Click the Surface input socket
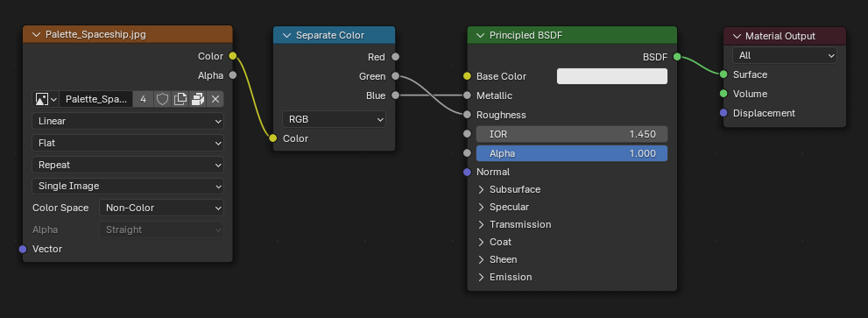The image size is (868, 318). tap(723, 74)
